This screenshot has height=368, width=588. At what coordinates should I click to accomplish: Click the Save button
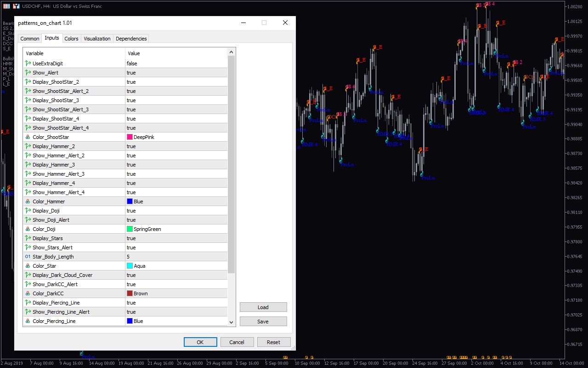pos(263,322)
